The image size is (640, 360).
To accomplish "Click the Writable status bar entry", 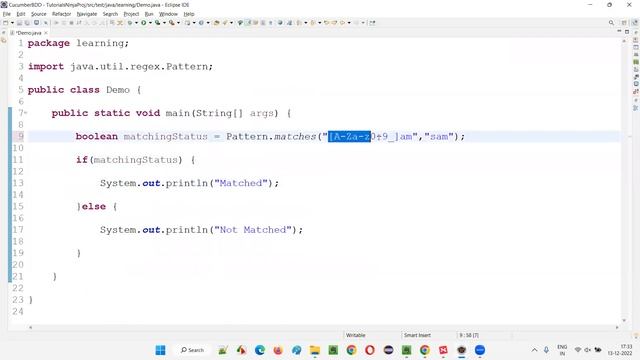I will tap(356, 335).
